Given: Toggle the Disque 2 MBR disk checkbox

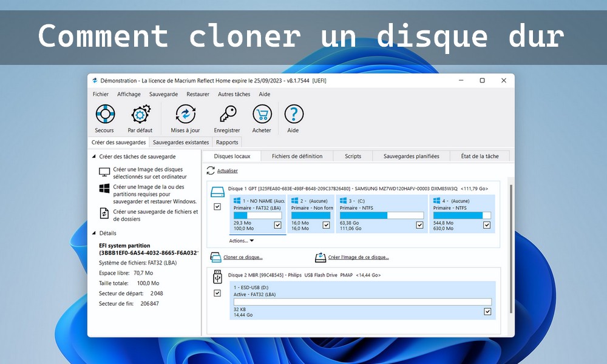Looking at the screenshot, I should point(217,293).
